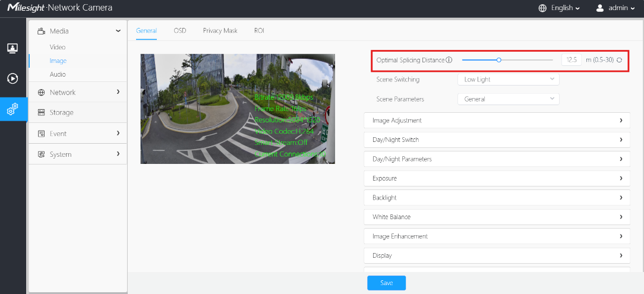Collapse the Media menu section
The width and height of the screenshot is (644, 294).
click(118, 31)
